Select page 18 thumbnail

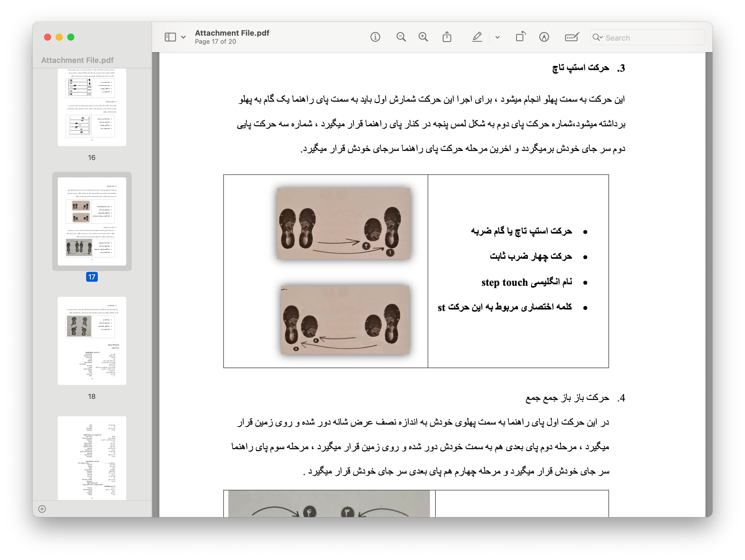(92, 341)
